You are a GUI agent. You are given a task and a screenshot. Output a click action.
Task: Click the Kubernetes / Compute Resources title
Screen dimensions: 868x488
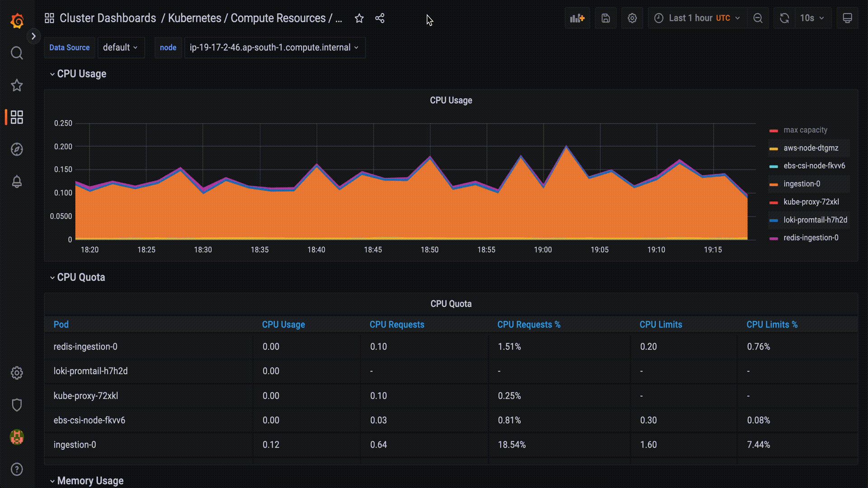click(255, 18)
